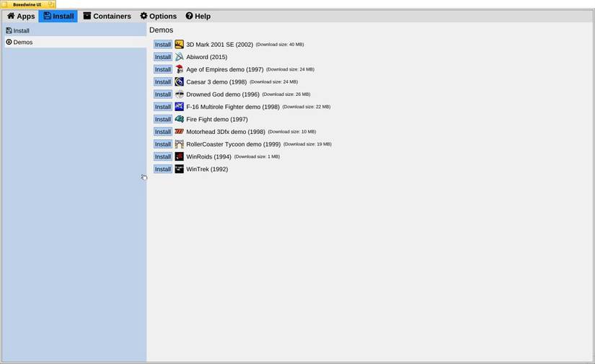The image size is (595, 364).
Task: Click the 'Download size: 22 MB' label
Action: click(307, 107)
